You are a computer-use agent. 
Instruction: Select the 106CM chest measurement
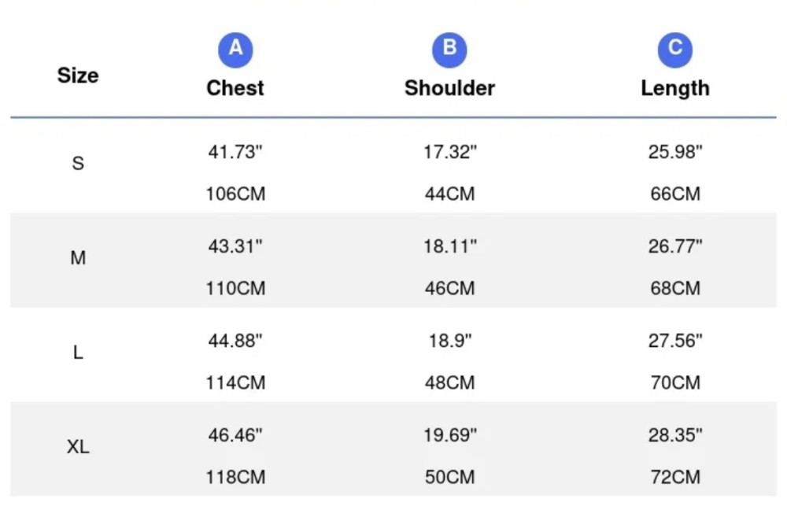coord(235,194)
